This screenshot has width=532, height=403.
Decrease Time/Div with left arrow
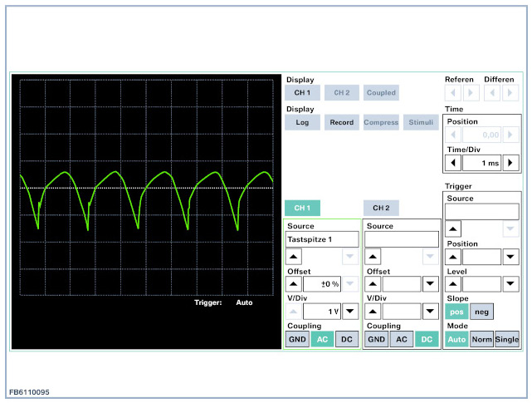click(x=453, y=163)
